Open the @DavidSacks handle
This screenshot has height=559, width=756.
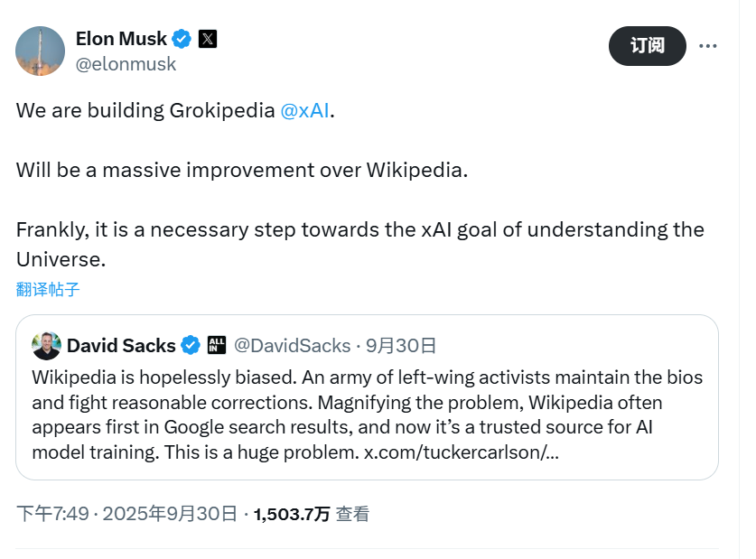click(x=292, y=345)
